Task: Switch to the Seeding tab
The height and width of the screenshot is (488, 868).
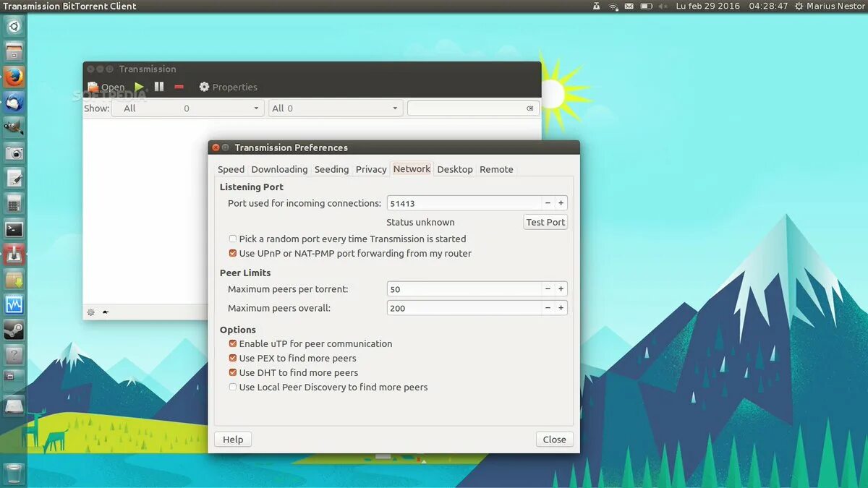Action: point(331,169)
